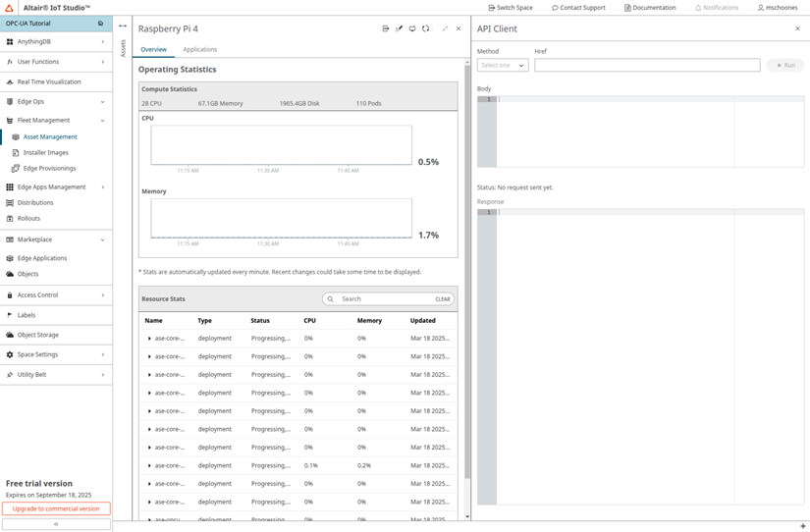Open the Documentation link

(x=650, y=8)
